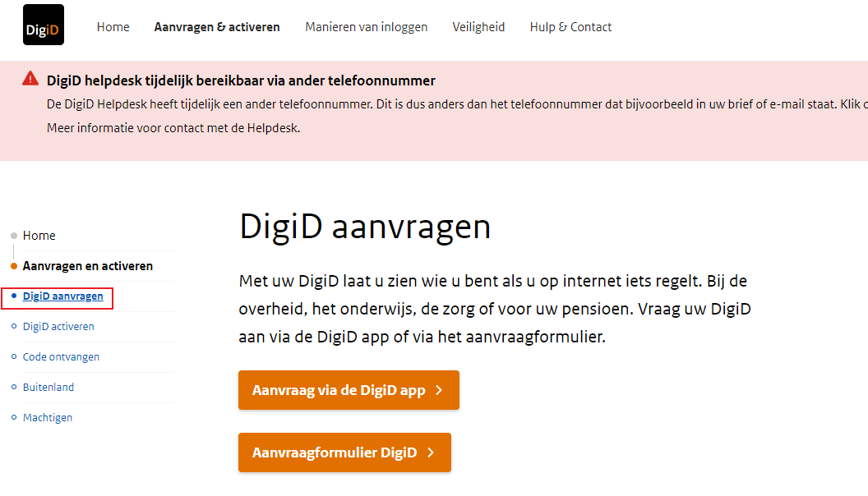Select the Aanvragen & activeren top menu

tap(217, 27)
